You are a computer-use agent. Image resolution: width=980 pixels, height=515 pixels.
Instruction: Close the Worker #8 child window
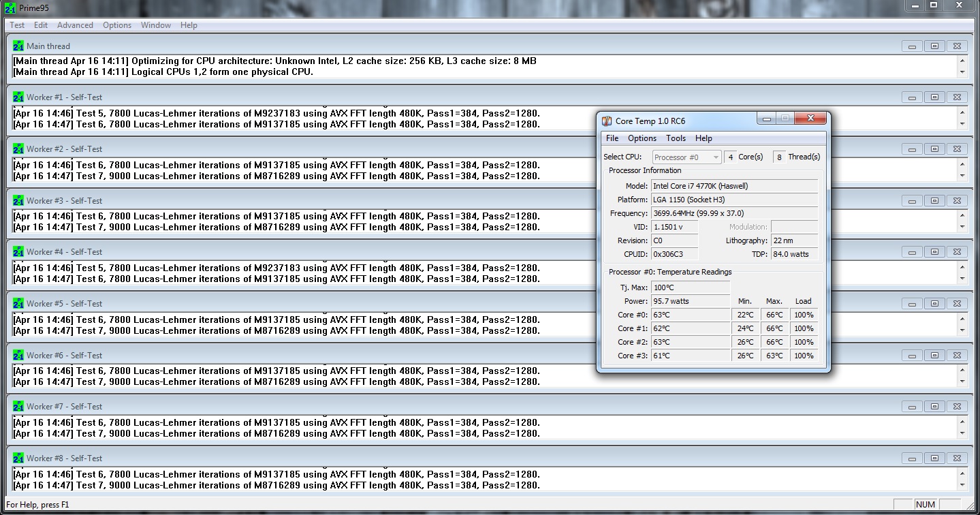[x=957, y=458]
